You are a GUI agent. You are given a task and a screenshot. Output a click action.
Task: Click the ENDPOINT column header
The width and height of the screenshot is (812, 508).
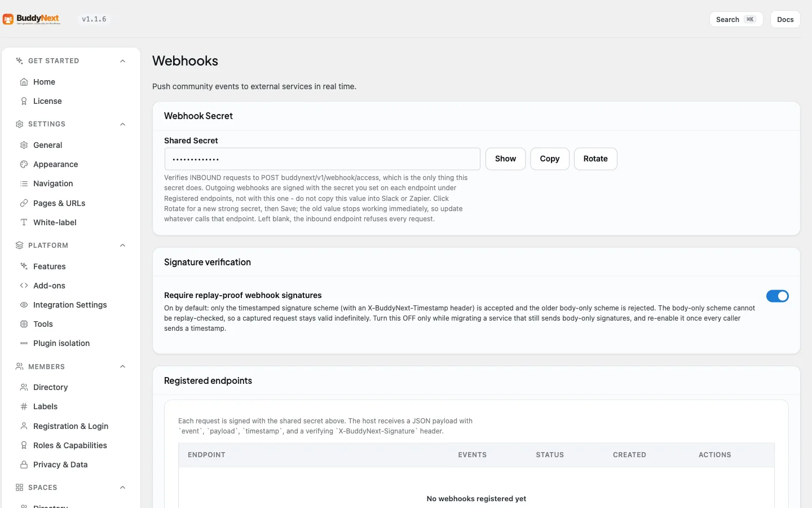click(x=206, y=455)
